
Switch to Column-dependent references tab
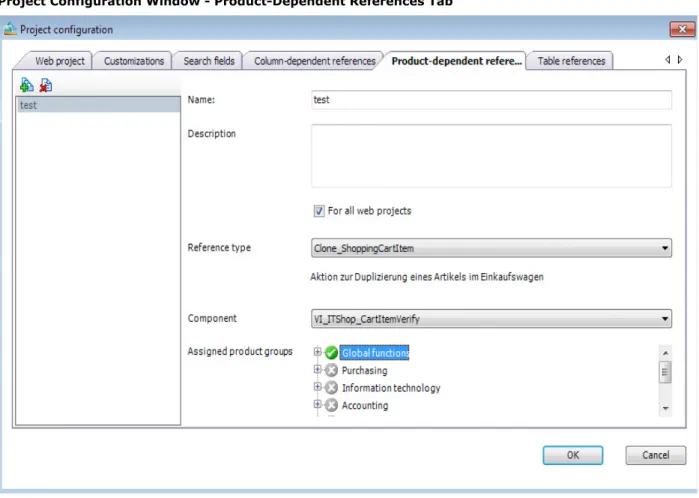(314, 61)
